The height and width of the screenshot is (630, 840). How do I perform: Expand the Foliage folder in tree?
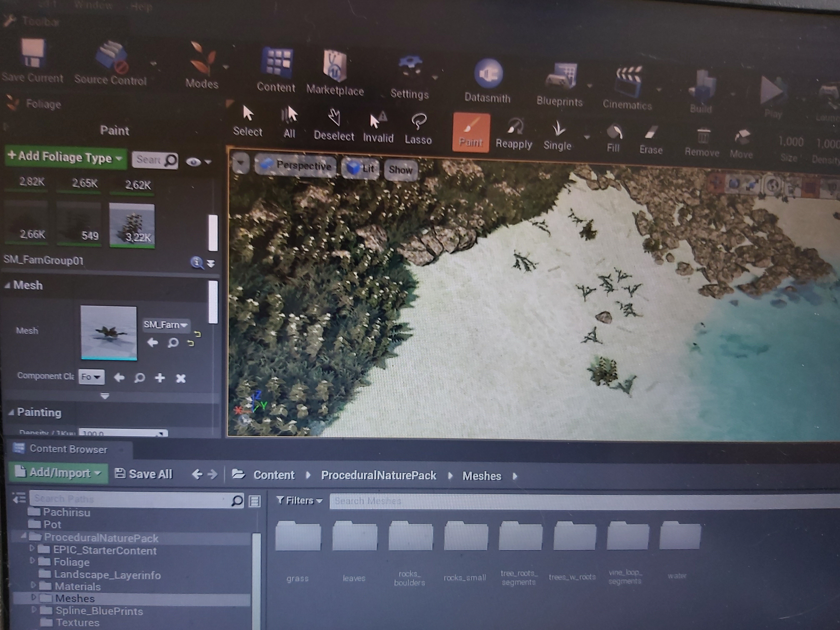coord(32,561)
